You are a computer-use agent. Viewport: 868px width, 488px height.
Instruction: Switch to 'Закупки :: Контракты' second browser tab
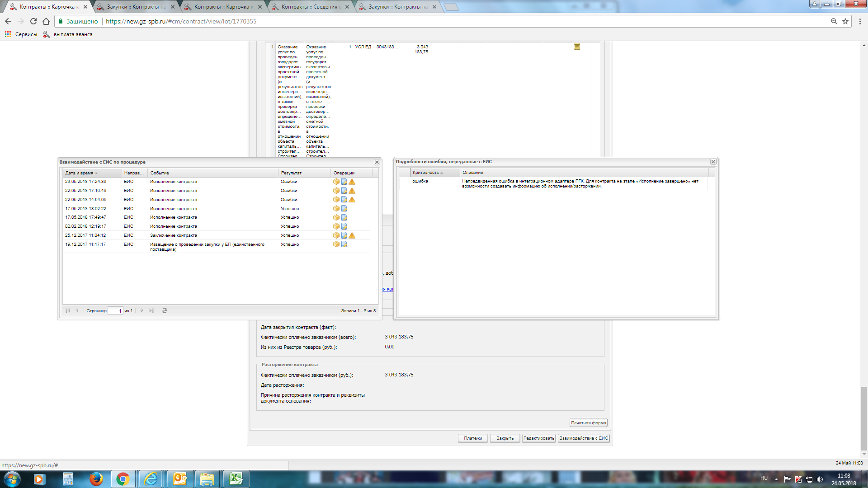pyautogui.click(x=136, y=7)
